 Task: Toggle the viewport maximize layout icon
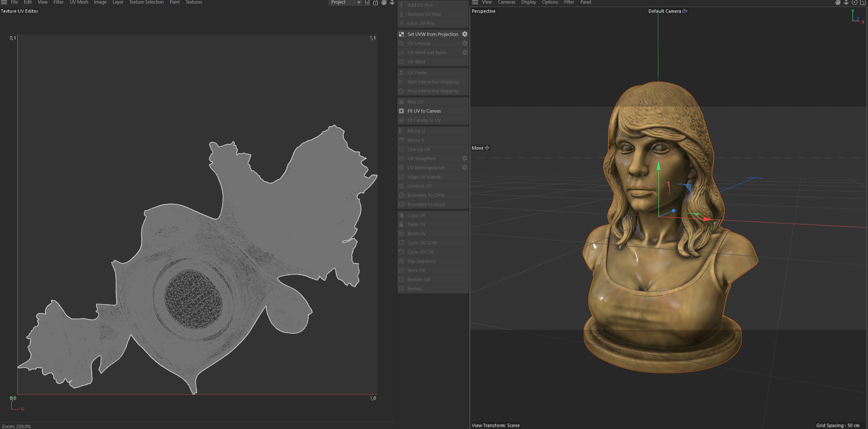pos(863,2)
